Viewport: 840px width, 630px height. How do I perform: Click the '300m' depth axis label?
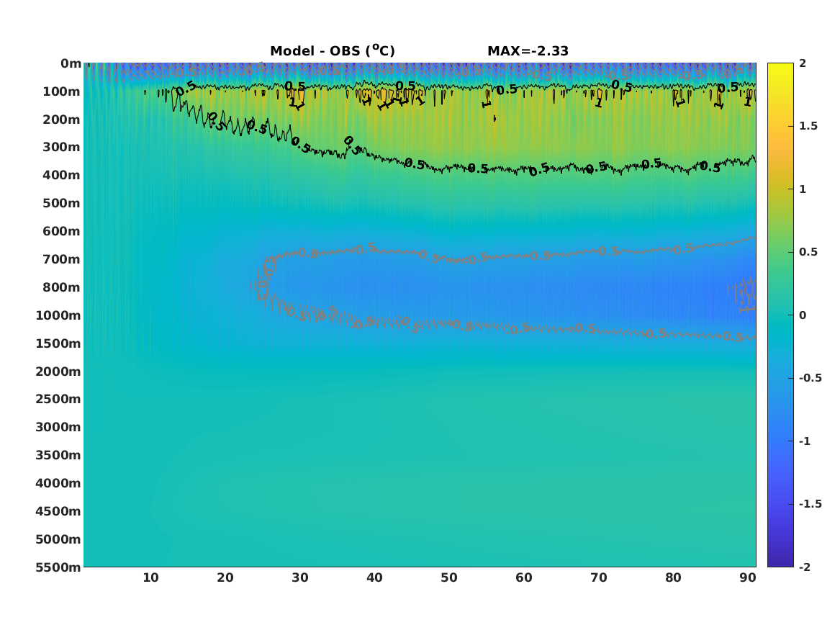coord(62,148)
